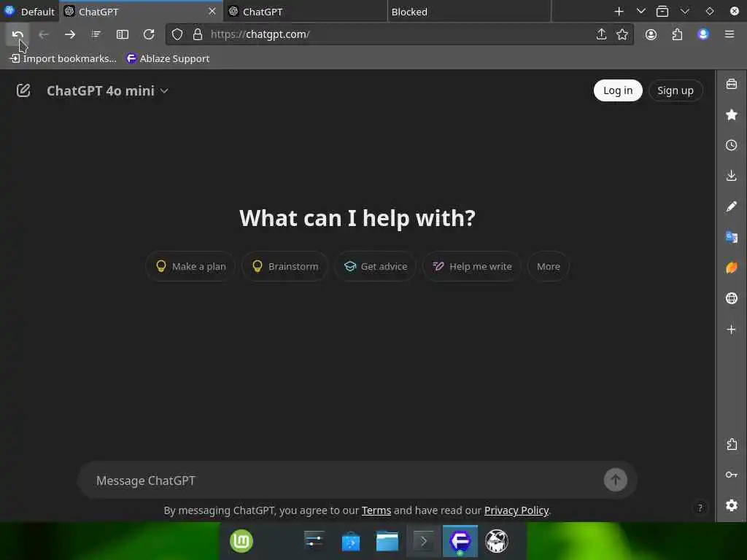Open the software store taskbar icon

tap(351, 541)
